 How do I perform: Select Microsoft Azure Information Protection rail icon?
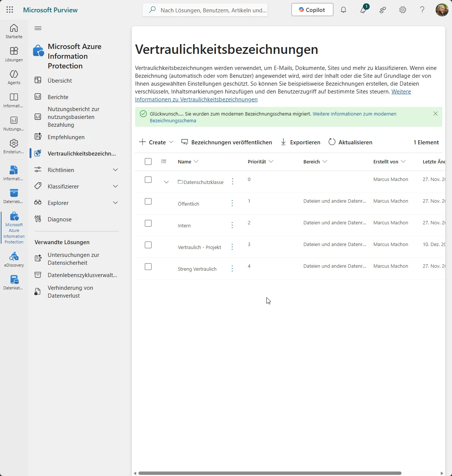click(14, 228)
